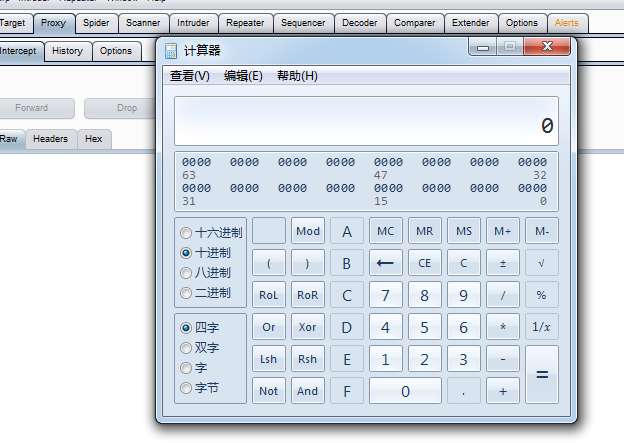Click bit group above label 47
The height and width of the screenshot is (443, 624).
click(388, 162)
